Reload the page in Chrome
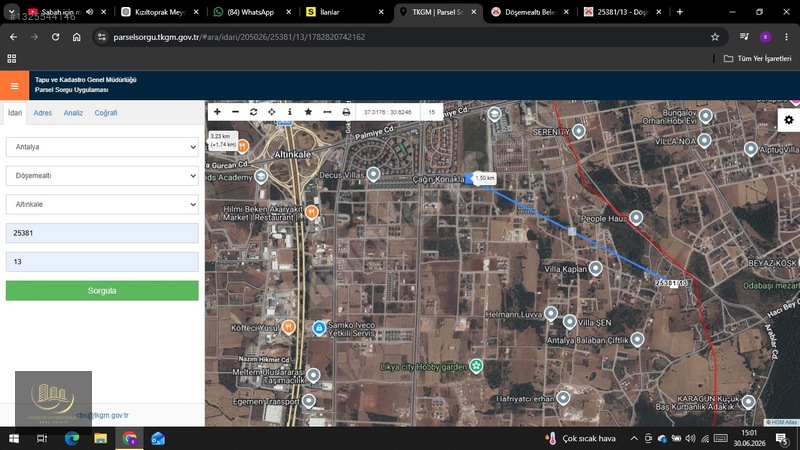 56,37
